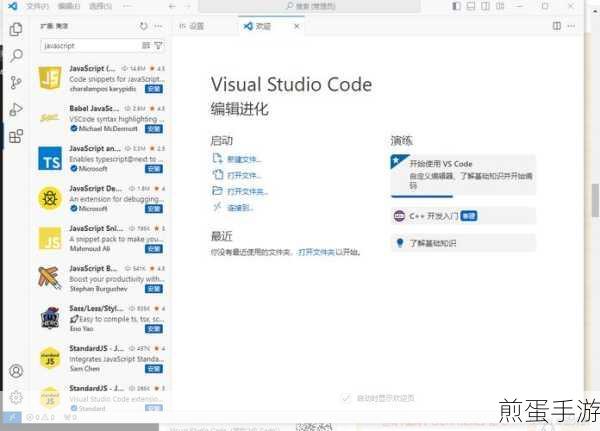Open the 文件(F) menu
600x431 pixels.
tap(38, 6)
